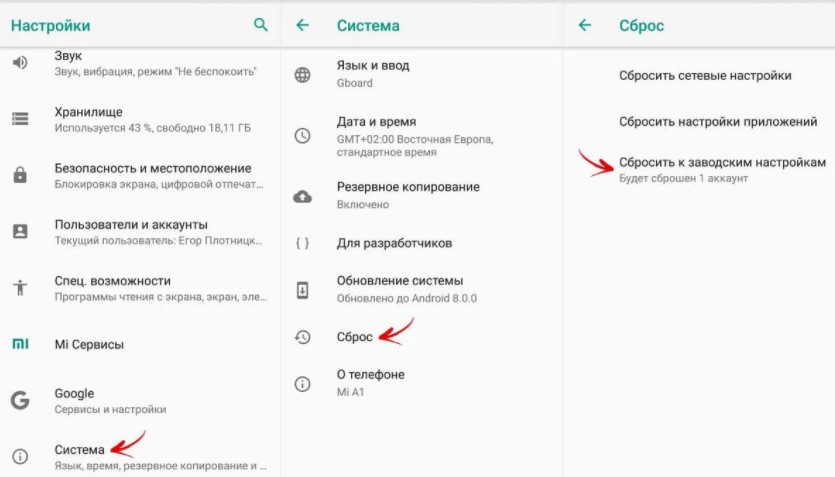Open Обновление системы entry
Screen dimensions: 835x477
[421, 289]
